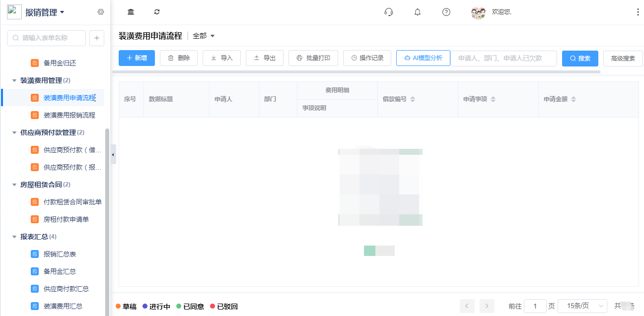This screenshot has height=316, width=644.
Task: Open the 全部 filter dropdown
Action: click(204, 36)
